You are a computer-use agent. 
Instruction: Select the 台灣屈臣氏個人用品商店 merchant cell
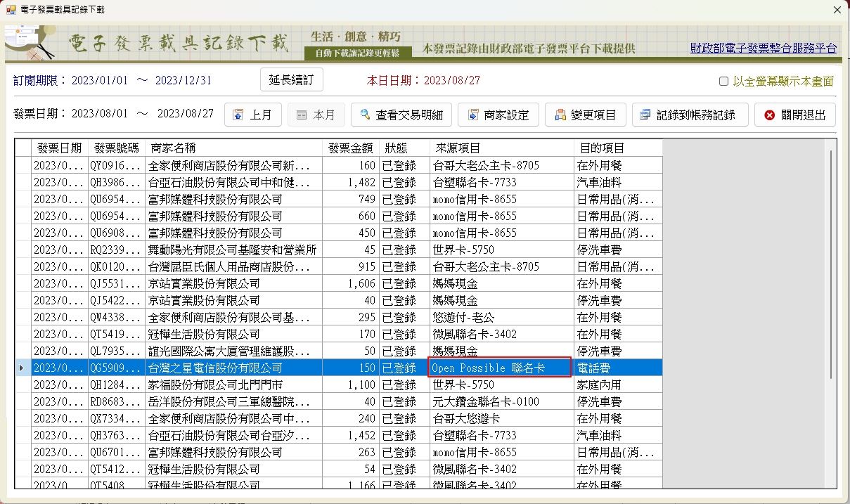234,266
